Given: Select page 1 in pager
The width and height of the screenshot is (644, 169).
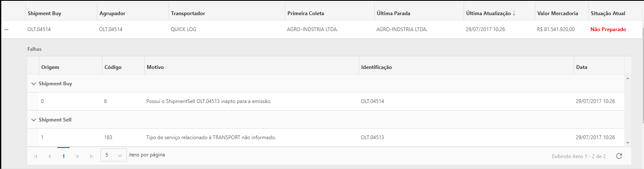Looking at the screenshot, I should coord(64,156).
